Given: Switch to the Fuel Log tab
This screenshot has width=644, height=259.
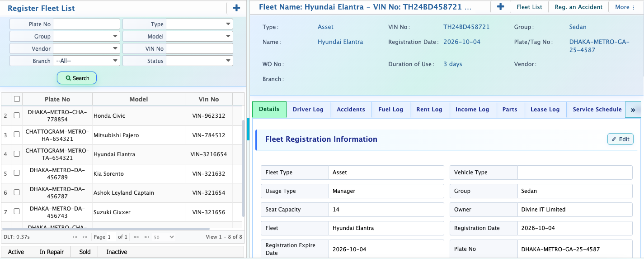Looking at the screenshot, I should (x=390, y=110).
